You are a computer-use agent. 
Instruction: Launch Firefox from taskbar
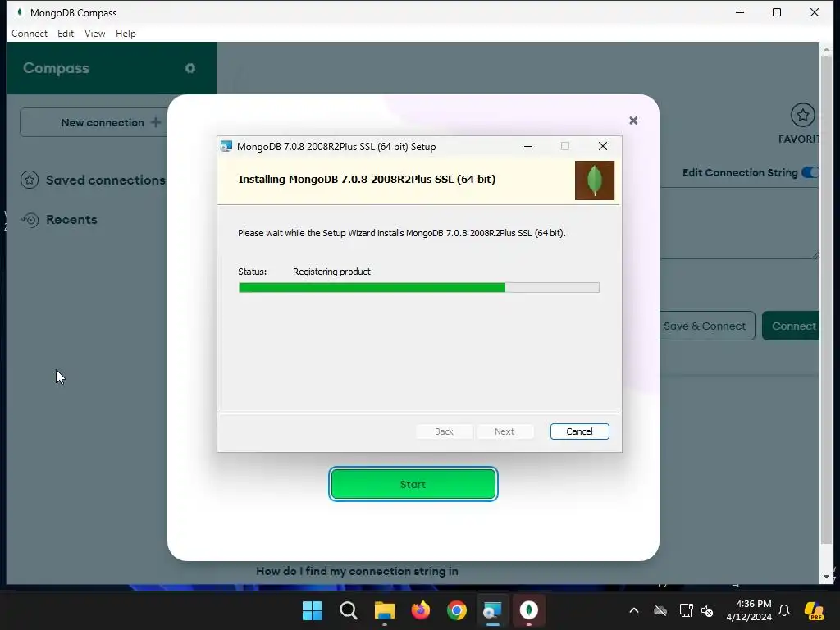(x=421, y=610)
